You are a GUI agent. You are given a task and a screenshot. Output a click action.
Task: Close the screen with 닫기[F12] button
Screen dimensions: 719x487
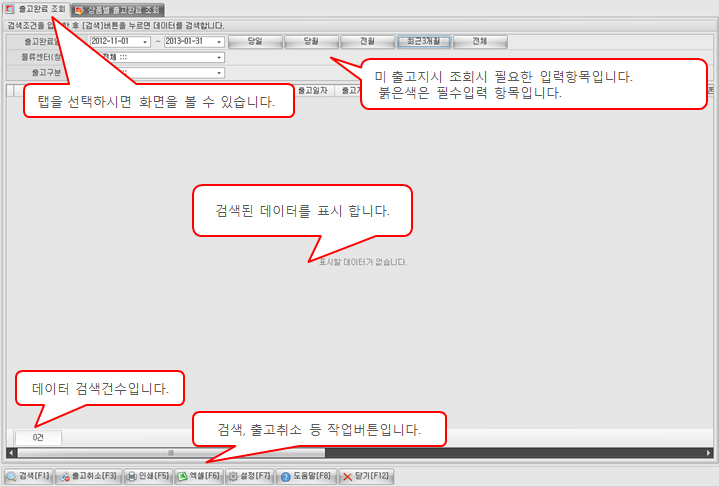pos(366,476)
